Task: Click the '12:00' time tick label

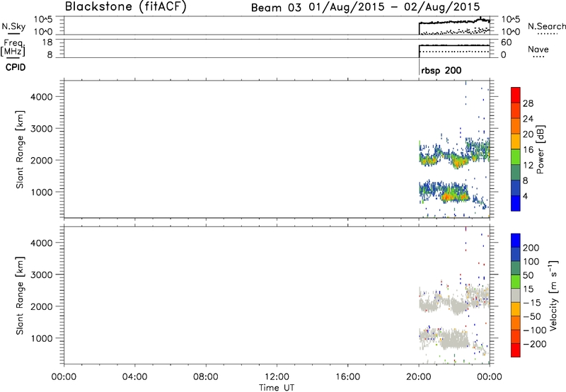Action: (277, 377)
